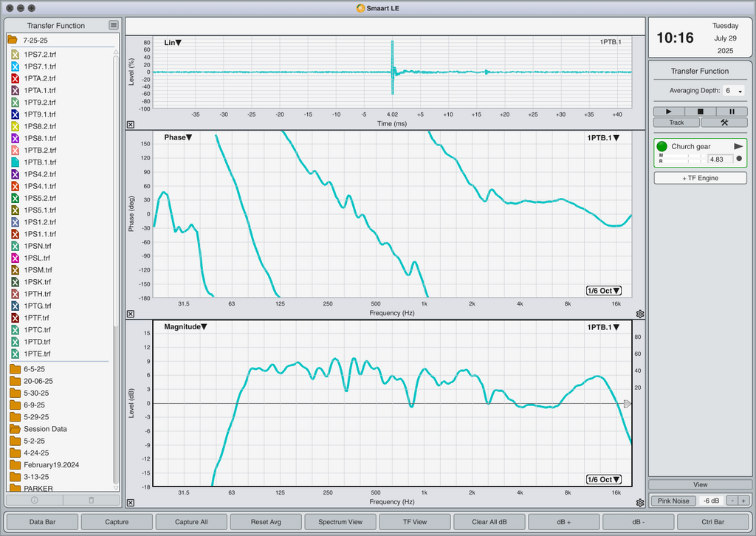This screenshot has width=756, height=536.
Task: Toggle visibility of trace 1PTB.2.trf
Action: 15,151
